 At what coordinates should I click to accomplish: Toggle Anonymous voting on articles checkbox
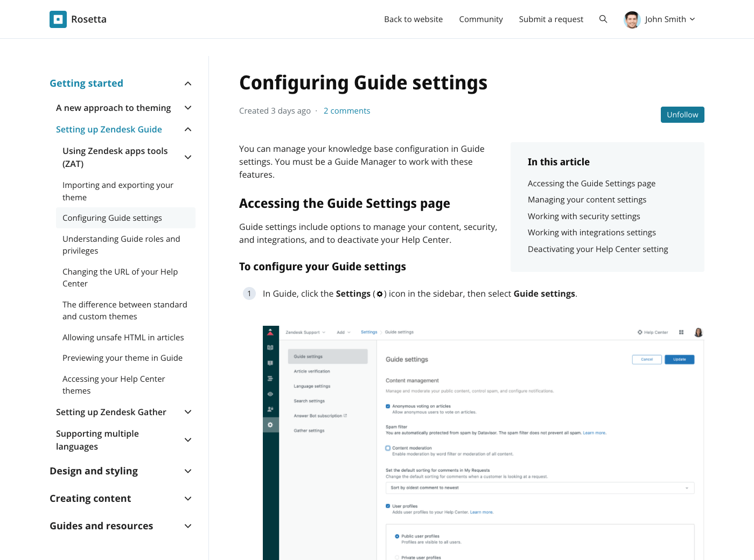pos(388,407)
